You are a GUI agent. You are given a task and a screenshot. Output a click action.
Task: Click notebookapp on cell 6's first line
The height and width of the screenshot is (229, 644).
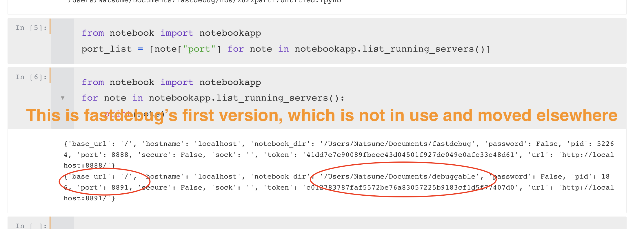pyautogui.click(x=230, y=82)
